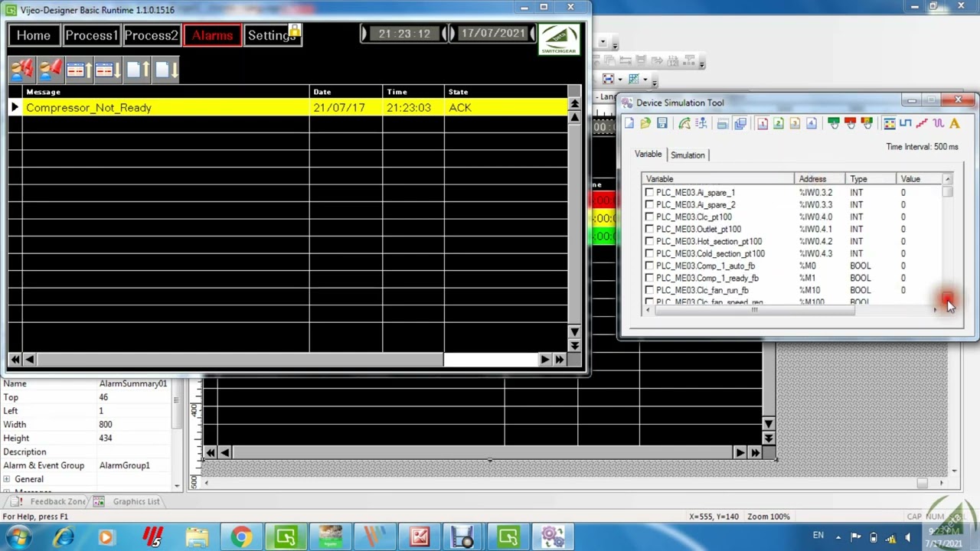Select page 3 icon in simulation toolbar
Image resolution: width=980 pixels, height=551 pixels.
point(795,124)
